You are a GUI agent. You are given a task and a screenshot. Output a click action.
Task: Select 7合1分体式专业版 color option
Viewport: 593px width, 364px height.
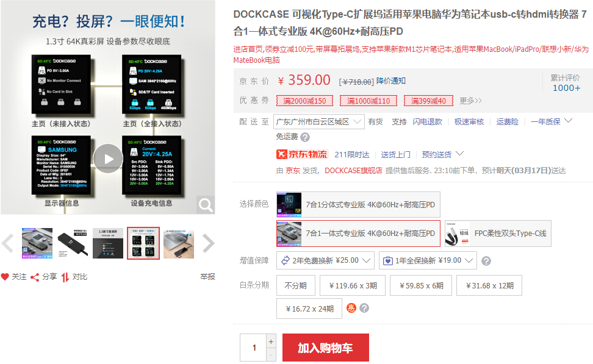click(x=358, y=204)
